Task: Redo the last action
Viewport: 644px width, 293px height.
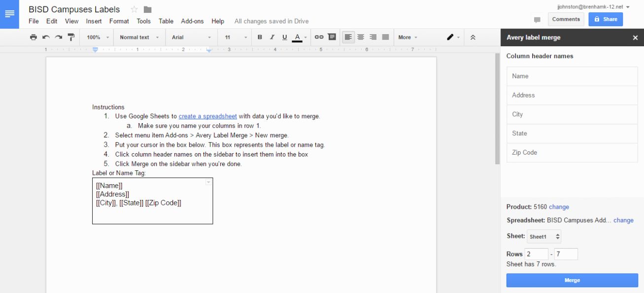Action: (x=58, y=37)
